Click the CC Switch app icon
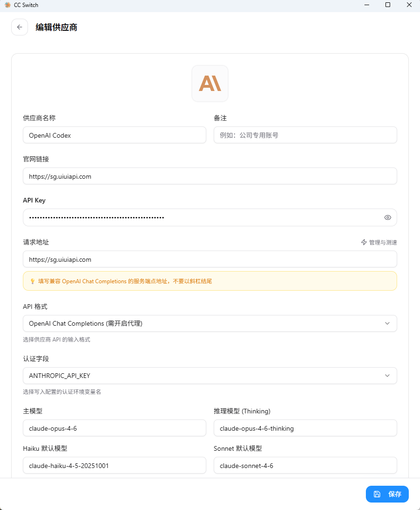The width and height of the screenshot is (420, 510). coord(7,5)
